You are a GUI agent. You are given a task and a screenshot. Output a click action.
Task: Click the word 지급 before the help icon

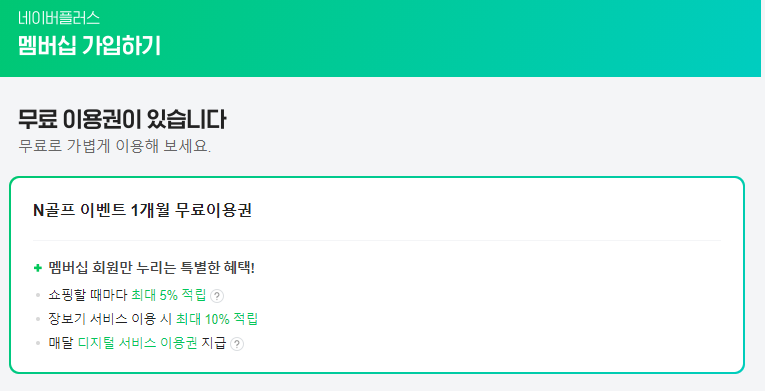(214, 343)
